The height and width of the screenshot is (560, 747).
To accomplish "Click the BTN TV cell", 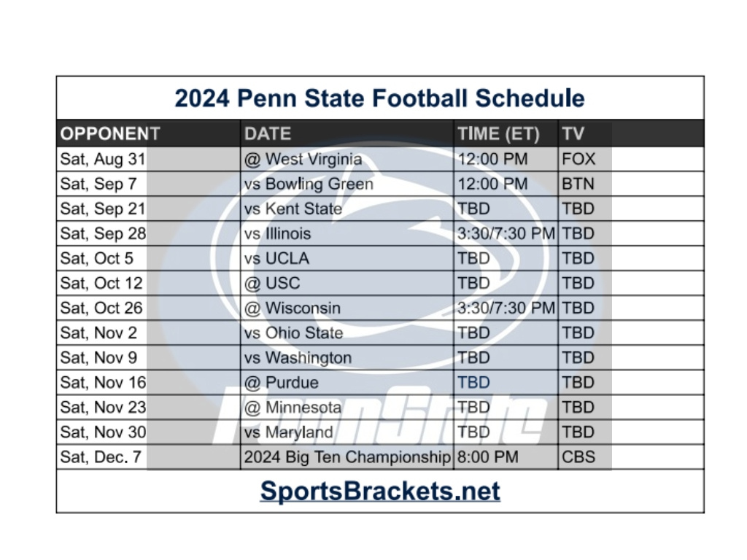I will tap(578, 184).
